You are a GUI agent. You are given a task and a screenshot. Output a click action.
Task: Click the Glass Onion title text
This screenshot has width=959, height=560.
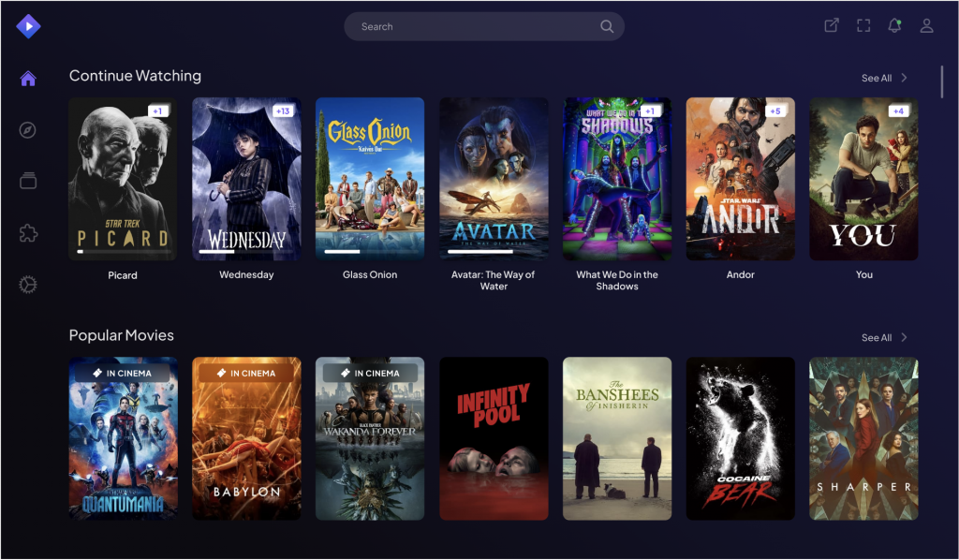pos(370,274)
